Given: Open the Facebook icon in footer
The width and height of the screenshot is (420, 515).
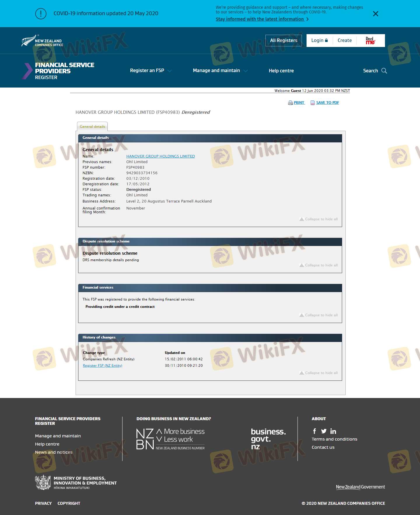Looking at the screenshot, I should [x=314, y=431].
